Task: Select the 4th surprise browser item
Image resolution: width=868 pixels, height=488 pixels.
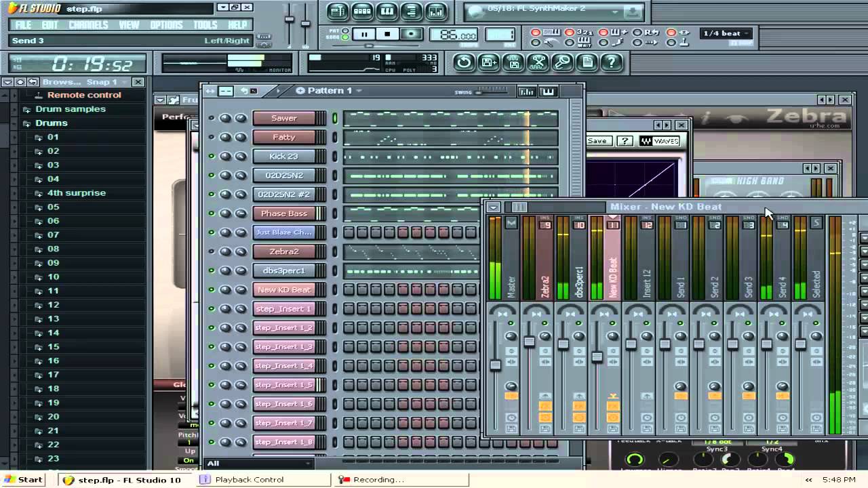Action: click(77, 193)
